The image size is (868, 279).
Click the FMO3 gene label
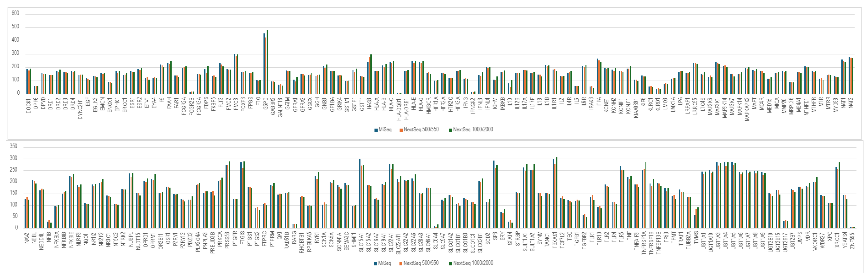[x=236, y=104]
